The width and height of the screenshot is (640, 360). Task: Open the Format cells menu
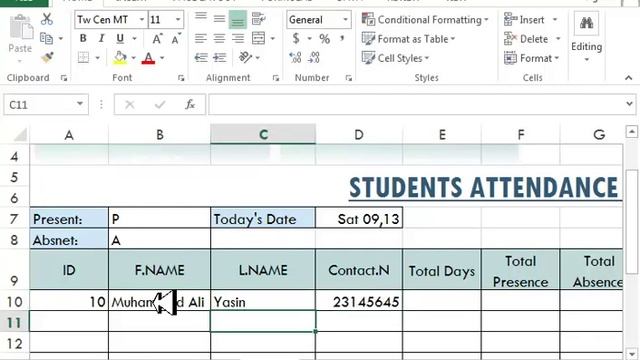[531, 58]
